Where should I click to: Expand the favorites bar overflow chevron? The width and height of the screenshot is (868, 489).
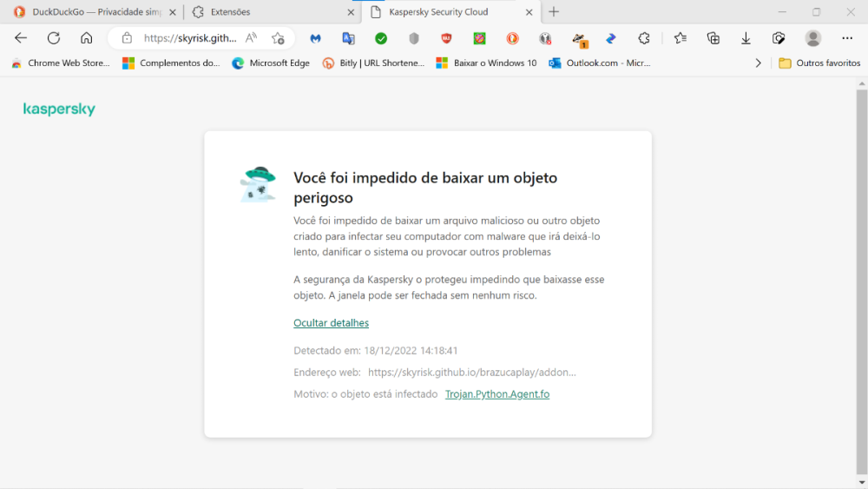[758, 63]
